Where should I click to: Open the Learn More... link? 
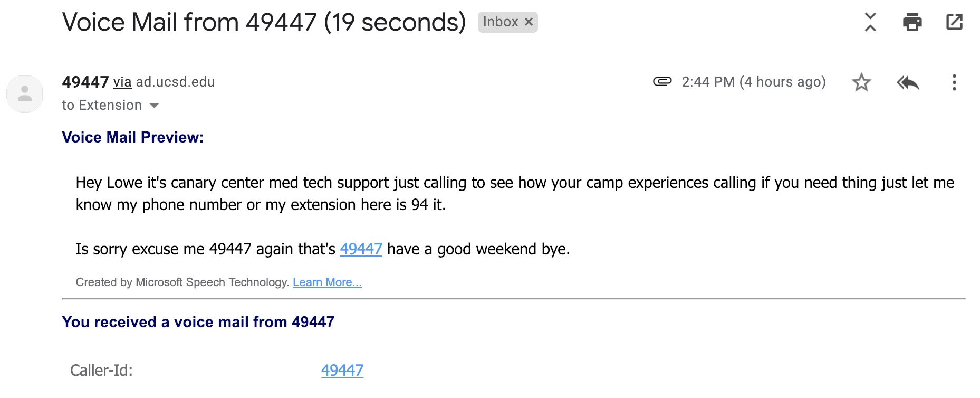pyautogui.click(x=327, y=282)
